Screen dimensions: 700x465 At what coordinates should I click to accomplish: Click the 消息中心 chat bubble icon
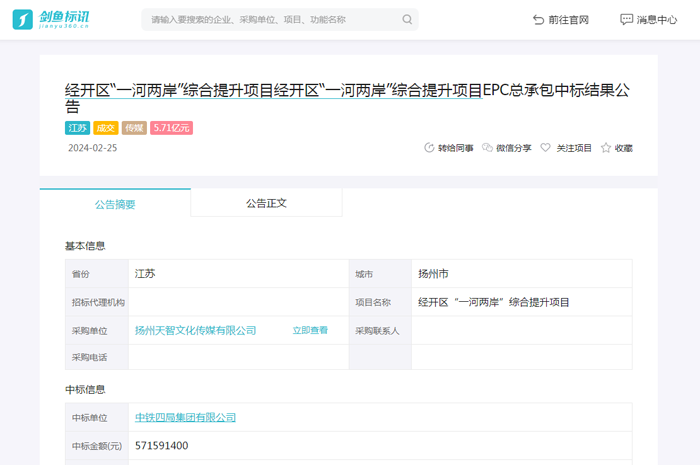tap(626, 20)
